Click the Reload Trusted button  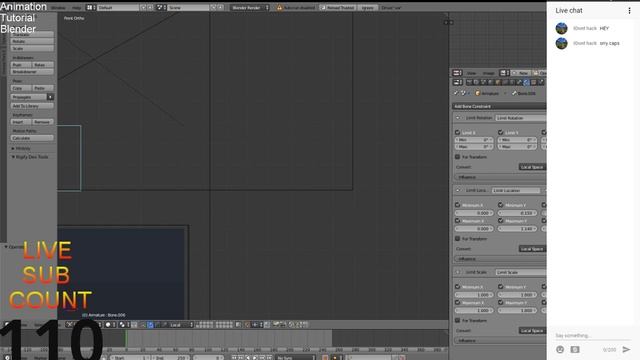point(337,8)
